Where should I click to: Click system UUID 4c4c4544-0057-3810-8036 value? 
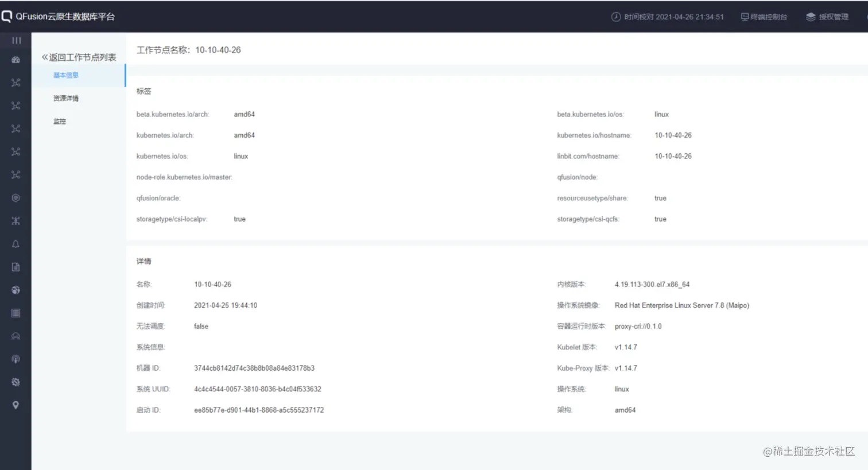click(258, 389)
